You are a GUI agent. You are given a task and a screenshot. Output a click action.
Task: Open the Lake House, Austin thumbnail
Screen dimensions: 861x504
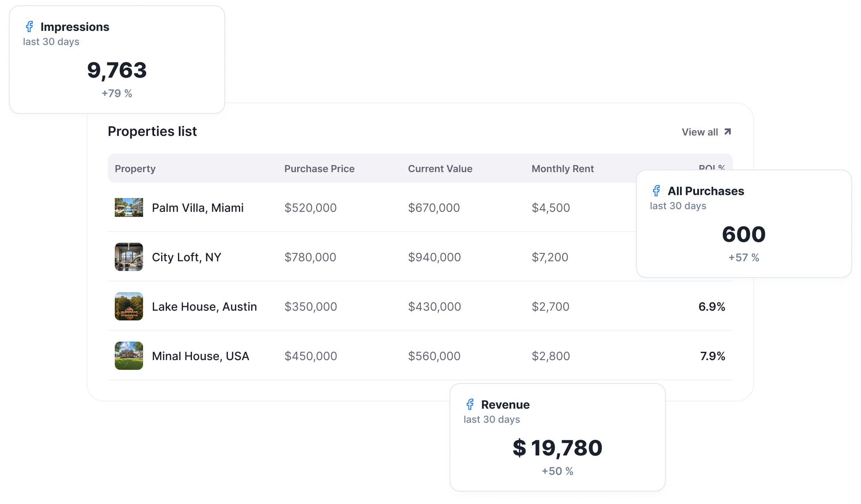[129, 306]
